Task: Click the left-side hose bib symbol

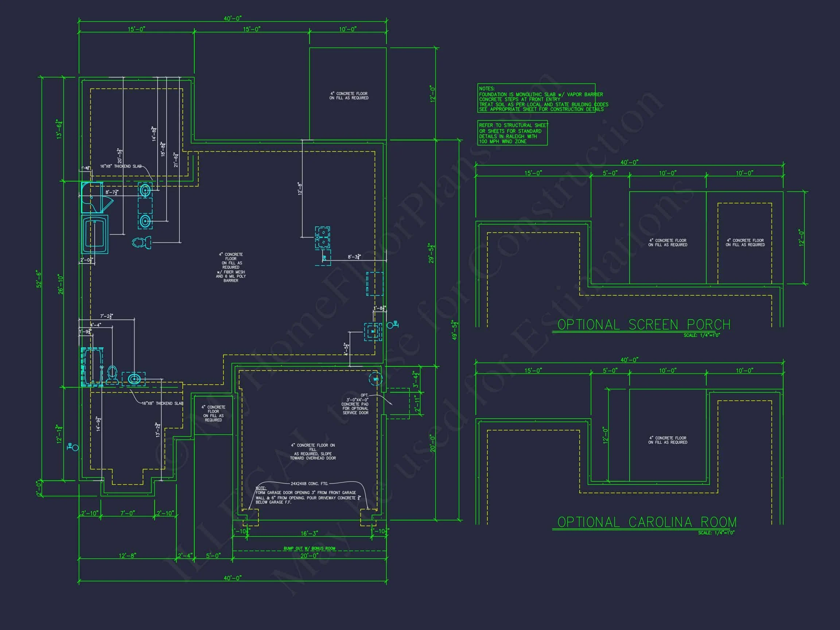Action: (74, 447)
